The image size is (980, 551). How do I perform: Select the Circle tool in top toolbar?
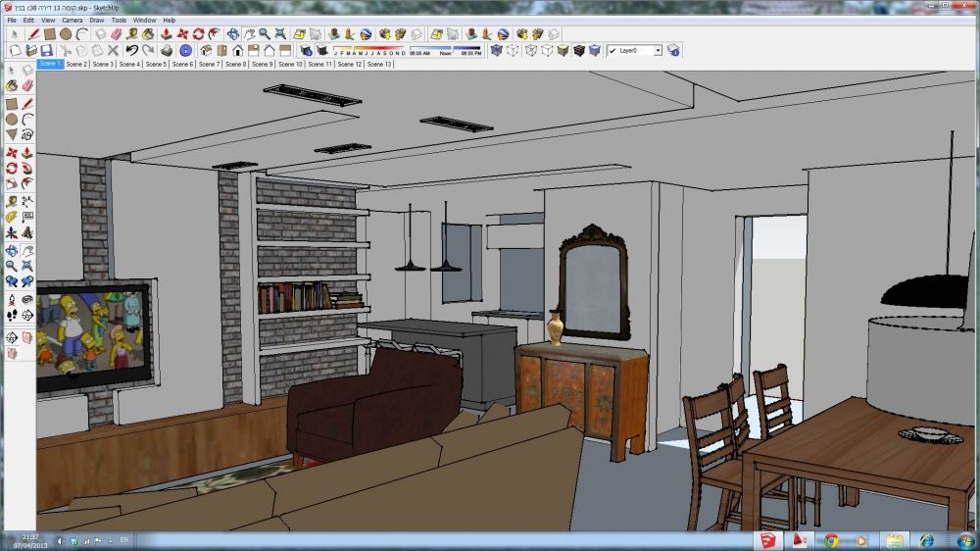point(66,33)
